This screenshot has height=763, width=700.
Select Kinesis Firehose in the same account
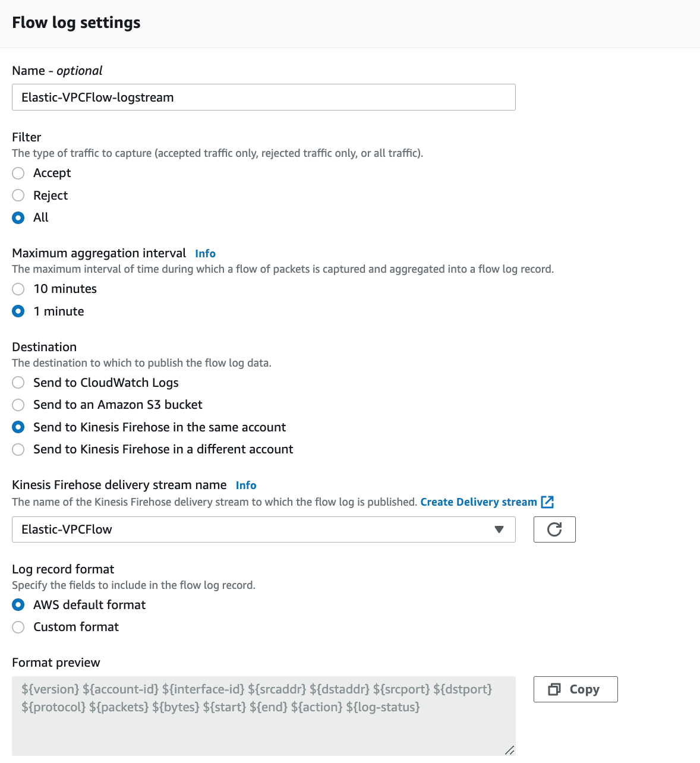(18, 427)
